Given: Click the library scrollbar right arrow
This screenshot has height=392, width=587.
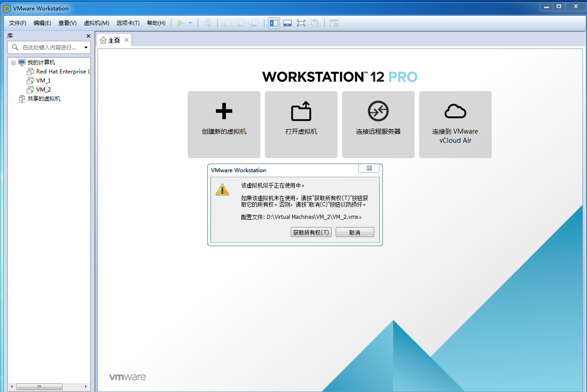Looking at the screenshot, I should click(86, 387).
